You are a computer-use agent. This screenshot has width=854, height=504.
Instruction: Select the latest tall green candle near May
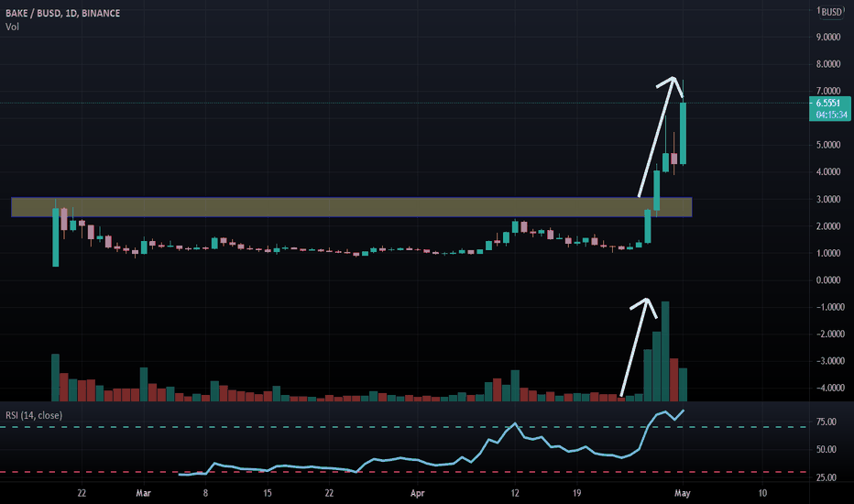pos(683,133)
